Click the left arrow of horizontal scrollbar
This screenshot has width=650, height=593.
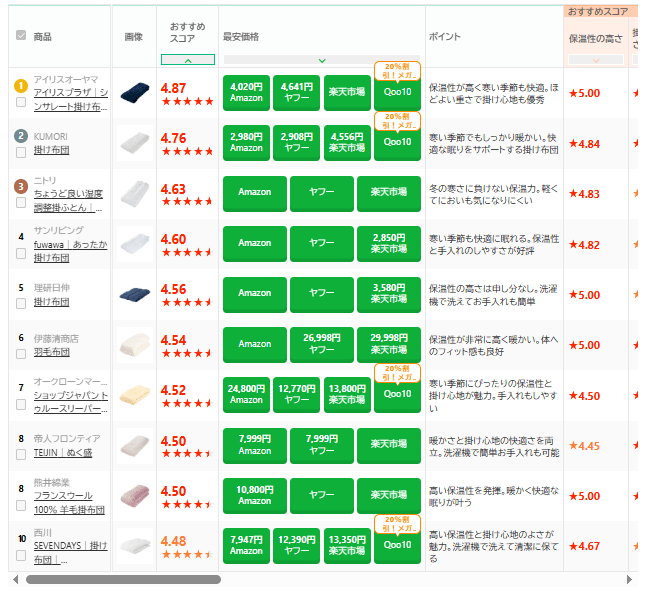(15, 579)
